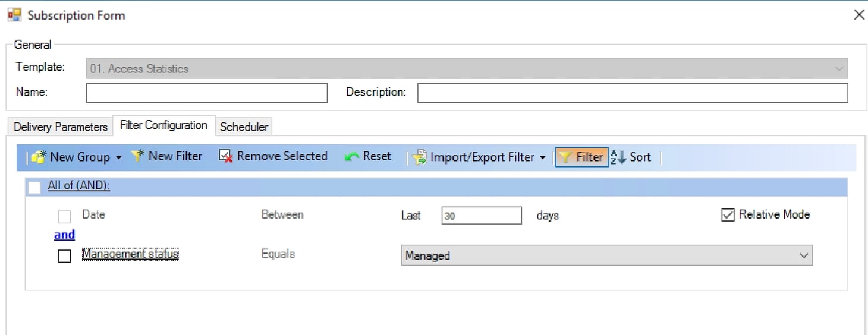Expand the Import/Export Filter dropdown arrow
The image size is (868, 335).
click(542, 158)
